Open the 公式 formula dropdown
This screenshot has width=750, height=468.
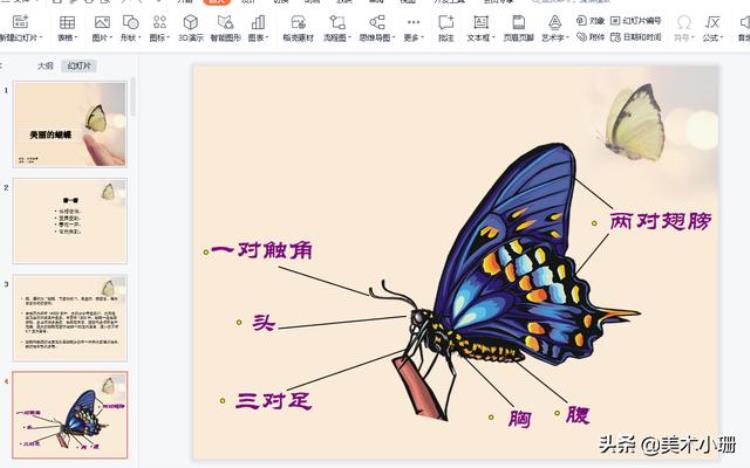pos(712,37)
